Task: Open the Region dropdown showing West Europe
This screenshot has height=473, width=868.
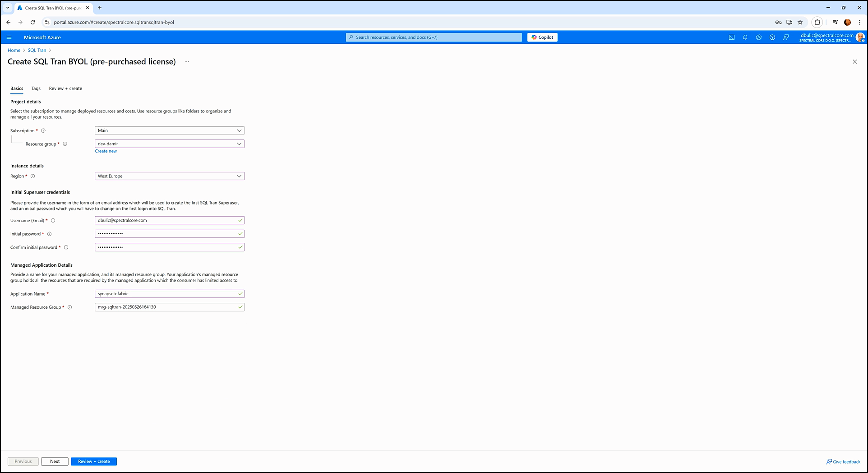Action: point(170,176)
